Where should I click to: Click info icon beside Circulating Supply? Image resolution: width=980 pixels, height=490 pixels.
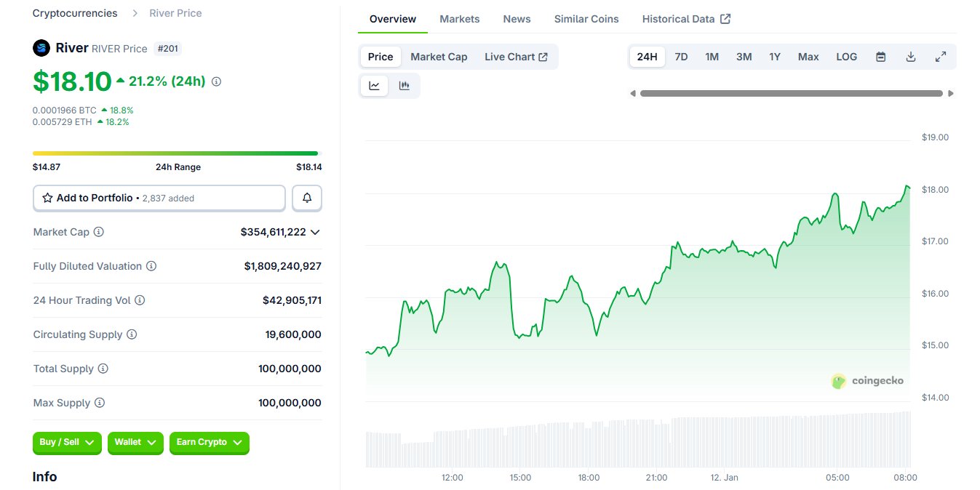coord(132,334)
